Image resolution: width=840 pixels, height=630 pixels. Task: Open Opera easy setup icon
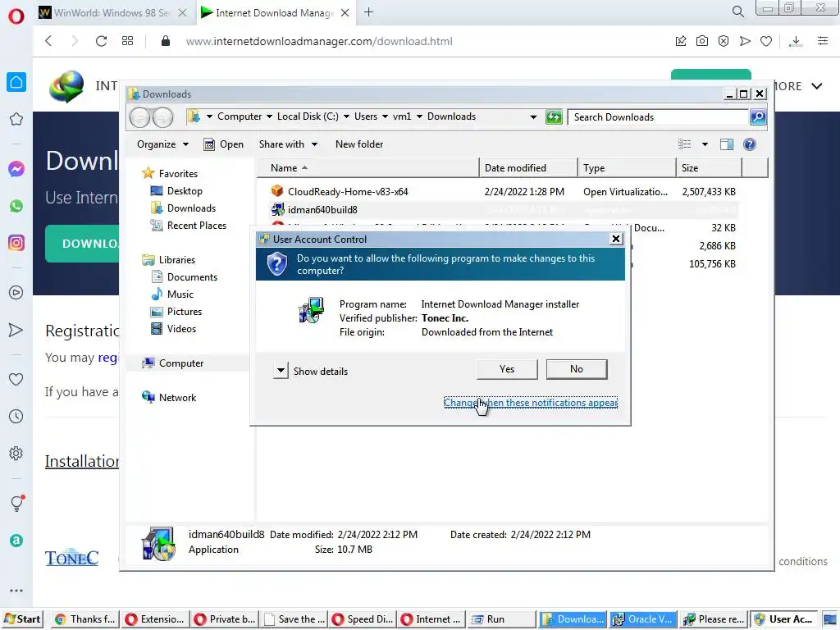(823, 41)
